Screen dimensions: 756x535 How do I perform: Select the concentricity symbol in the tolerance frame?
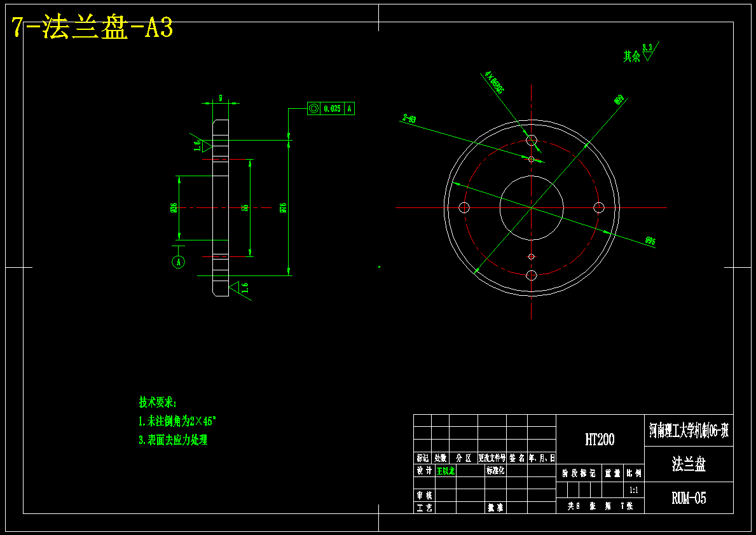click(313, 109)
